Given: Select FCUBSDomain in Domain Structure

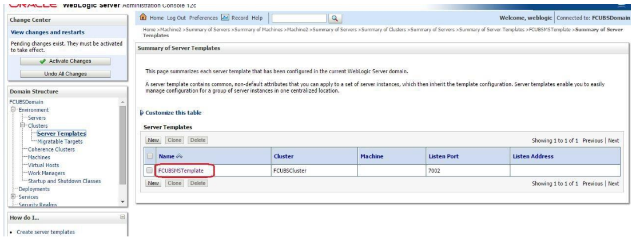Looking at the screenshot, I should tap(26, 102).
